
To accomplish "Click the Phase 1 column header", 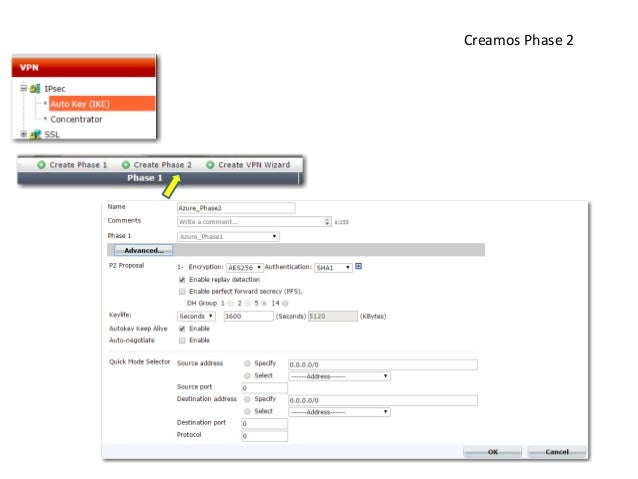I will (144, 178).
